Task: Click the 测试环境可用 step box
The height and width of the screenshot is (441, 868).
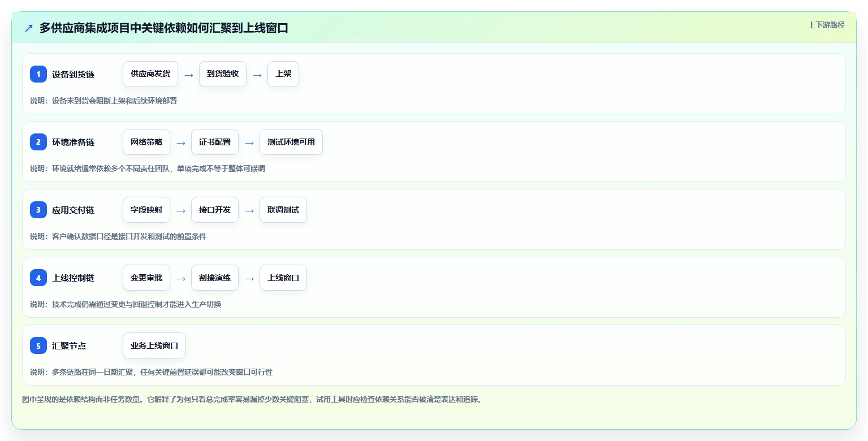Action: pos(291,142)
